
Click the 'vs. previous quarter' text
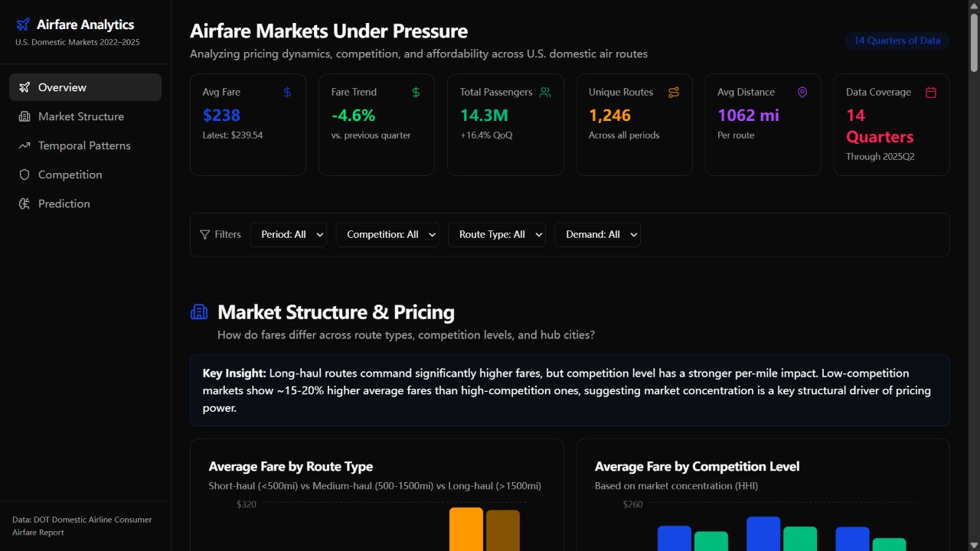point(371,135)
